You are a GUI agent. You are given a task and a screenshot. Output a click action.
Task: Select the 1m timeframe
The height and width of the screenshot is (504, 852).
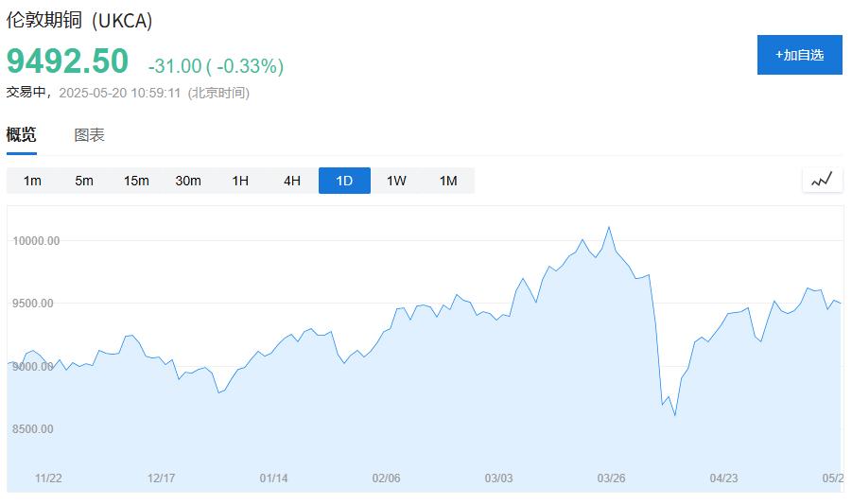[32, 181]
